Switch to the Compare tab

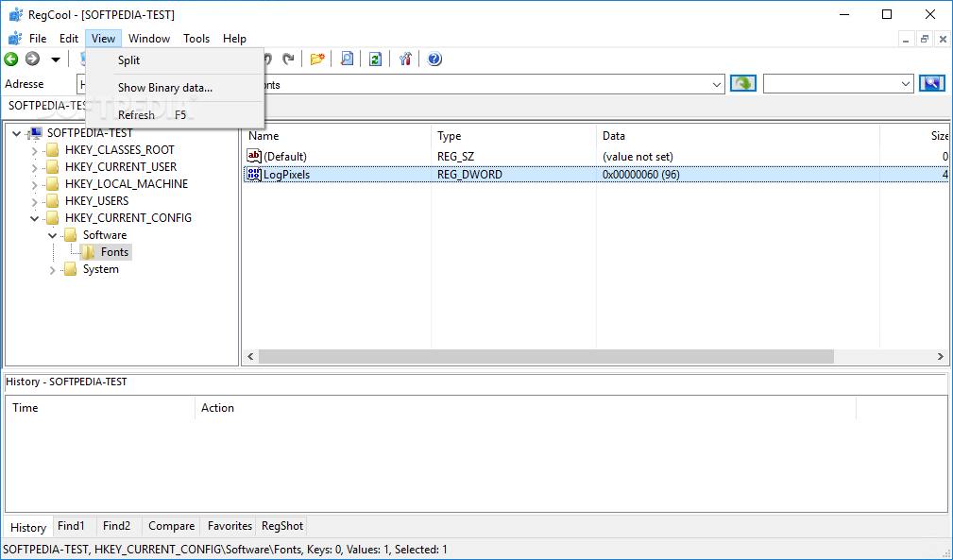tap(171, 525)
